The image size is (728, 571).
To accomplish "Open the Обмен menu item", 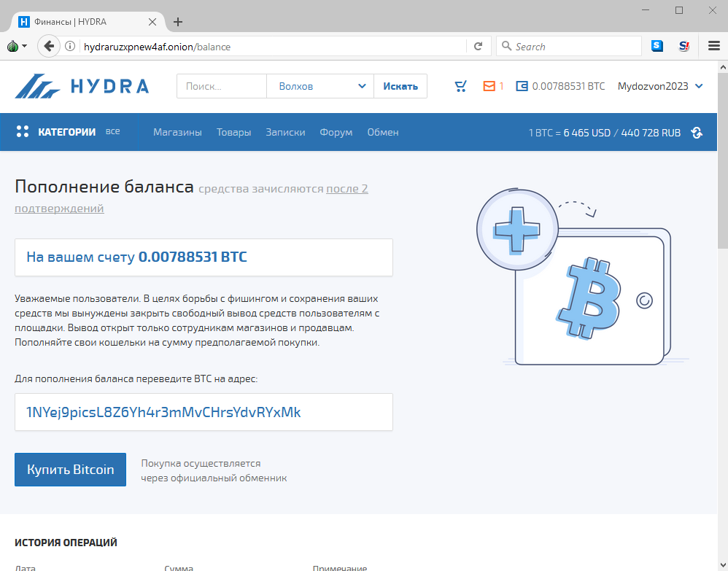I will coord(382,132).
